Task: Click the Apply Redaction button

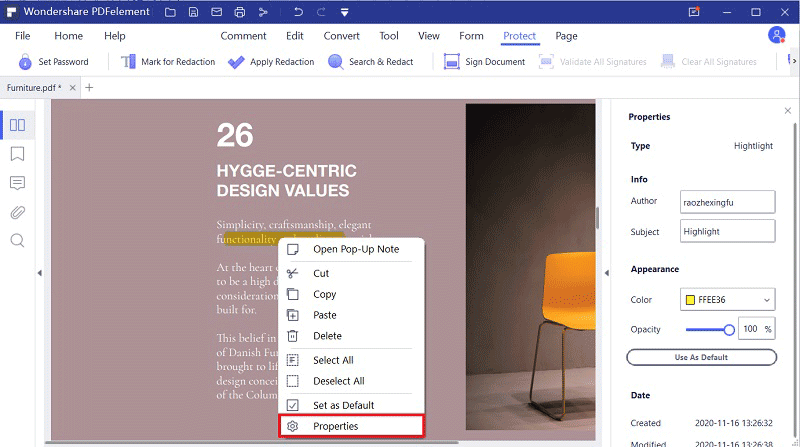Action: 271,62
